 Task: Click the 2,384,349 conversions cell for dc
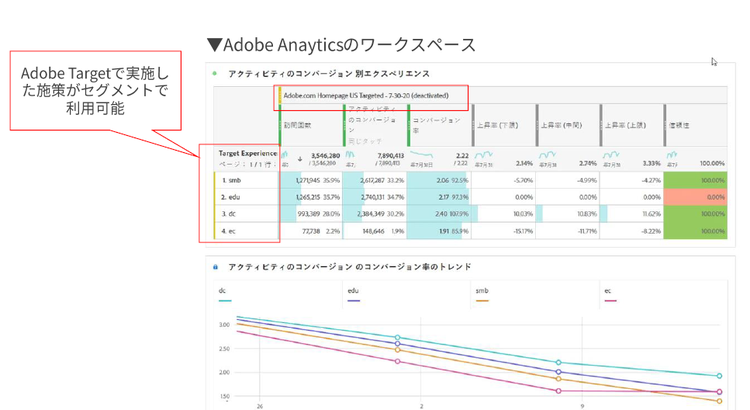pos(375,214)
